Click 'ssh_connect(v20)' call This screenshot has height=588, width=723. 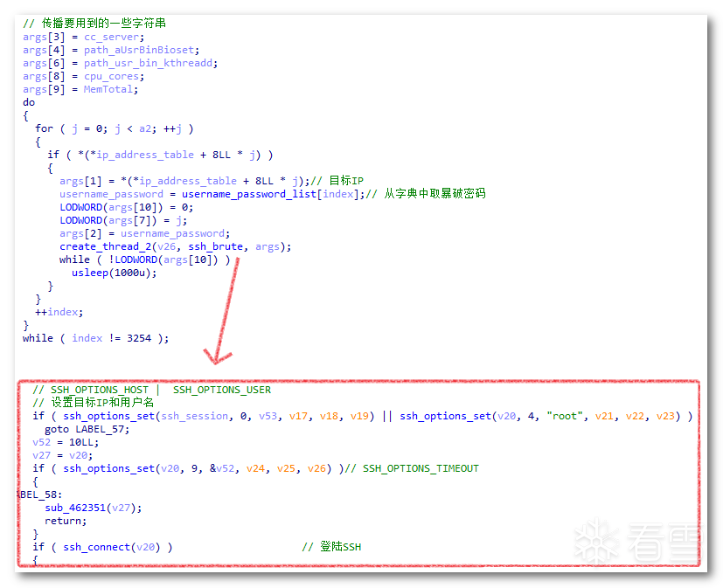click(x=111, y=547)
